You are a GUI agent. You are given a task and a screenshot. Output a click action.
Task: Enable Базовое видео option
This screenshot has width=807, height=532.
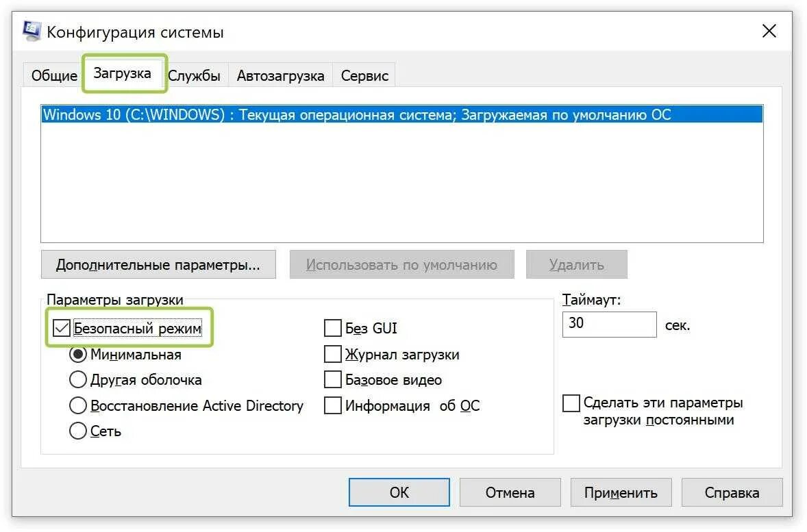pyautogui.click(x=333, y=380)
